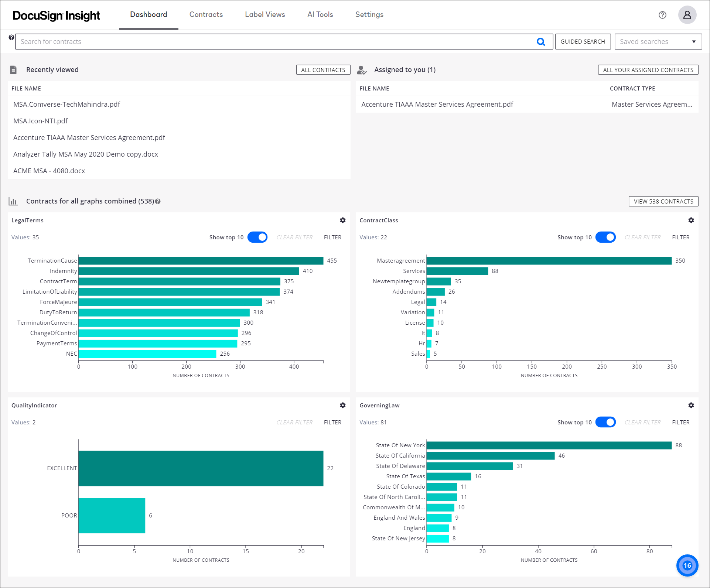Click VIEW 538 CONTRACTS button

click(663, 201)
